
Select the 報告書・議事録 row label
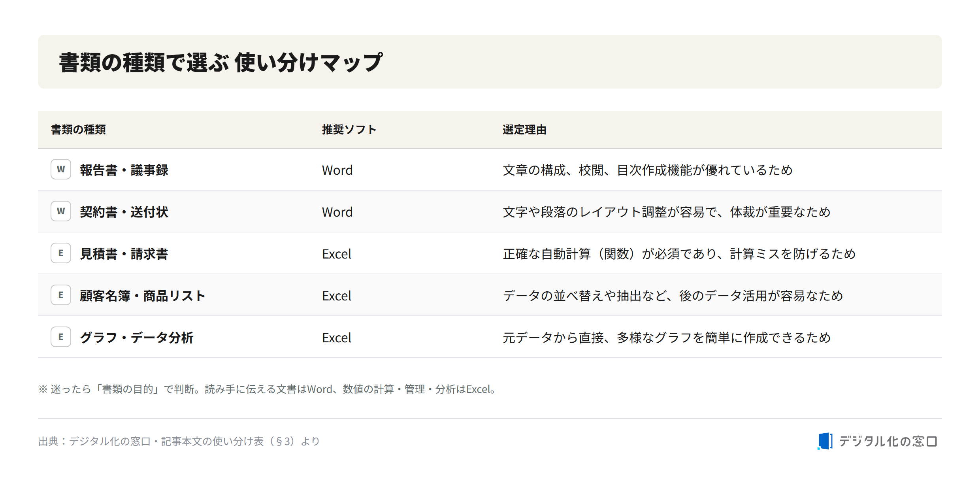tap(124, 170)
